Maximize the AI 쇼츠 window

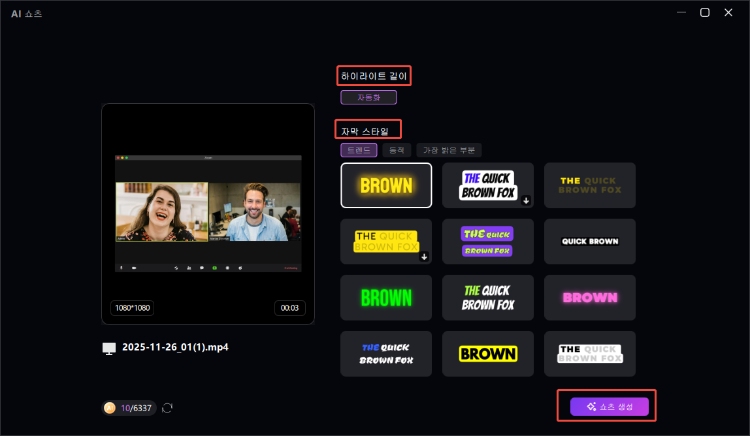(704, 13)
